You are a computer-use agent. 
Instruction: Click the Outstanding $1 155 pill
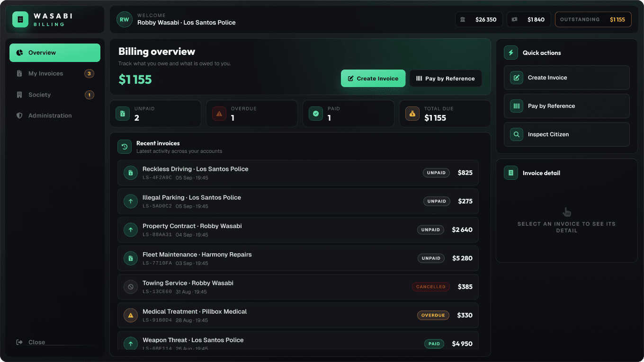[593, 19]
